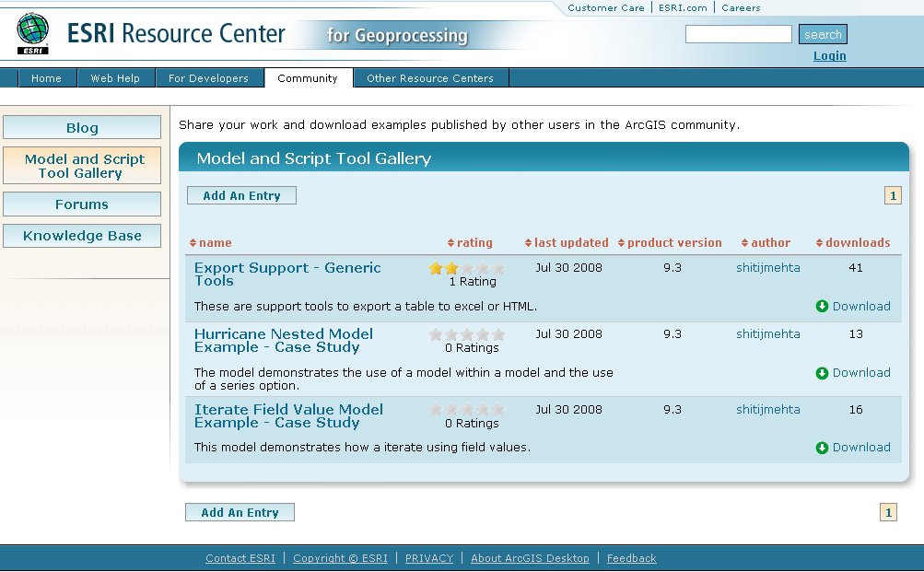Click Download text link for Export Support
The height and width of the screenshot is (572, 924).
coord(861,307)
